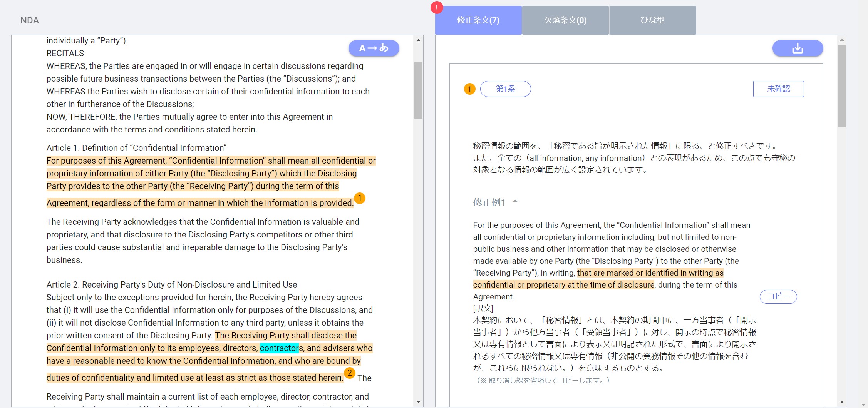Click the highlighted line starting "For purposes of this Agreement"
Image resolution: width=868 pixels, height=408 pixels.
(211, 161)
